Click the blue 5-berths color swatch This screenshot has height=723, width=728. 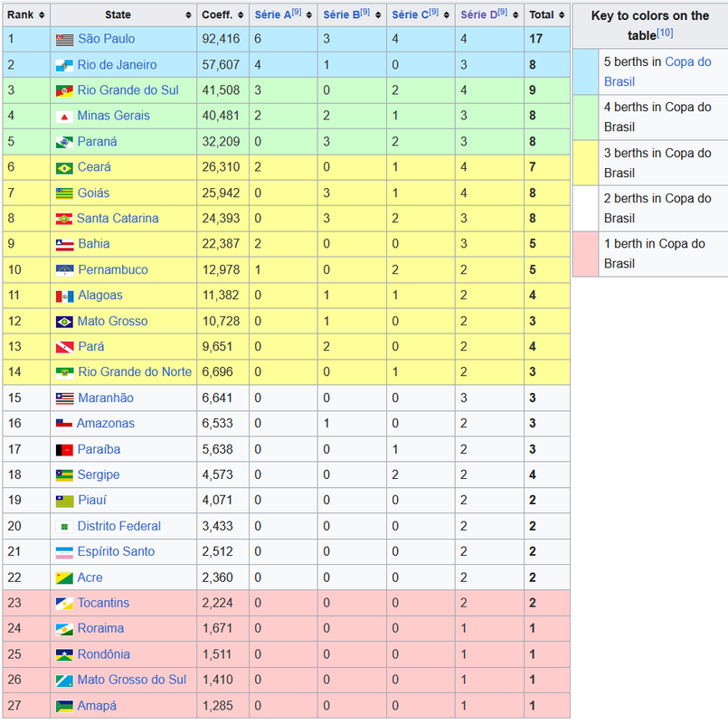pyautogui.click(x=585, y=72)
